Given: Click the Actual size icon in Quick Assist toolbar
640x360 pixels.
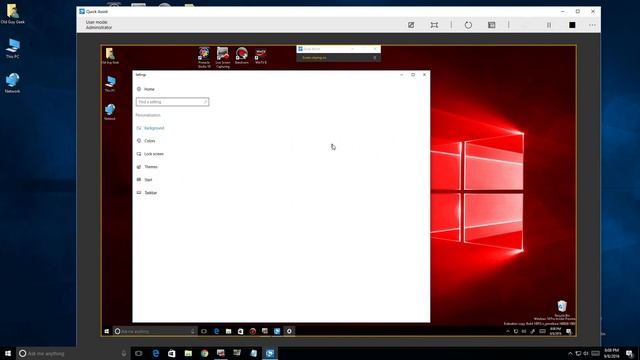Looking at the screenshot, I should [434, 25].
